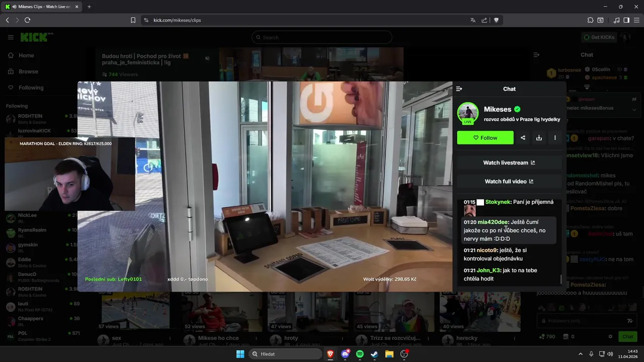Open site information icon before URL
The image size is (644, 362).
point(146,20)
